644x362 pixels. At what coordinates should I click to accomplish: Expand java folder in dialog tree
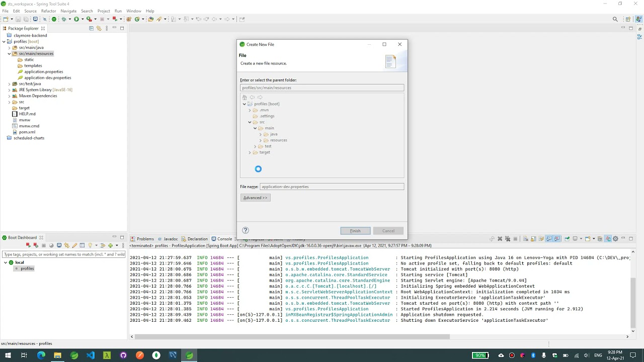[x=260, y=134]
